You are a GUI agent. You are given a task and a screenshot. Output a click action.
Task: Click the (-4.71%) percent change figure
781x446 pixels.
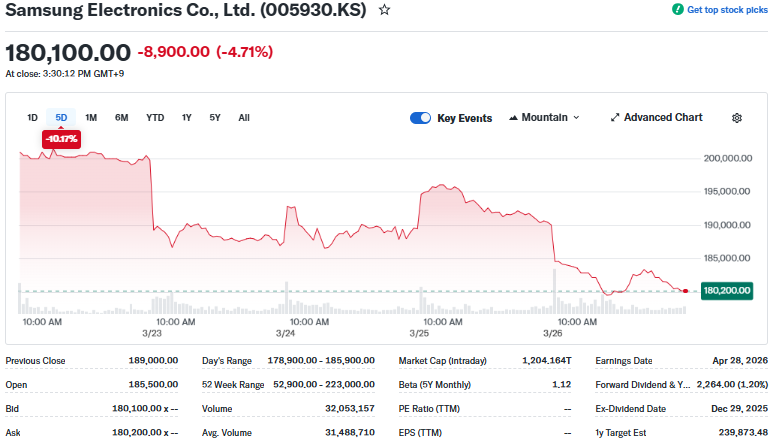(x=245, y=52)
